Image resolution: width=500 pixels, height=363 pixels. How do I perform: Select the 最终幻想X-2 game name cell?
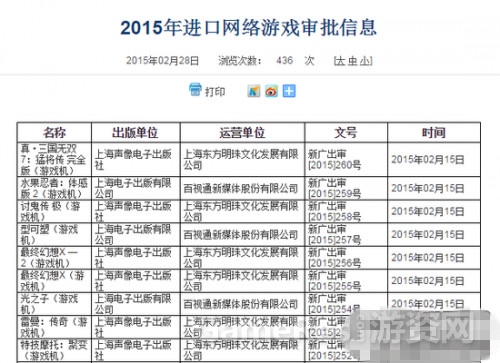click(x=54, y=258)
